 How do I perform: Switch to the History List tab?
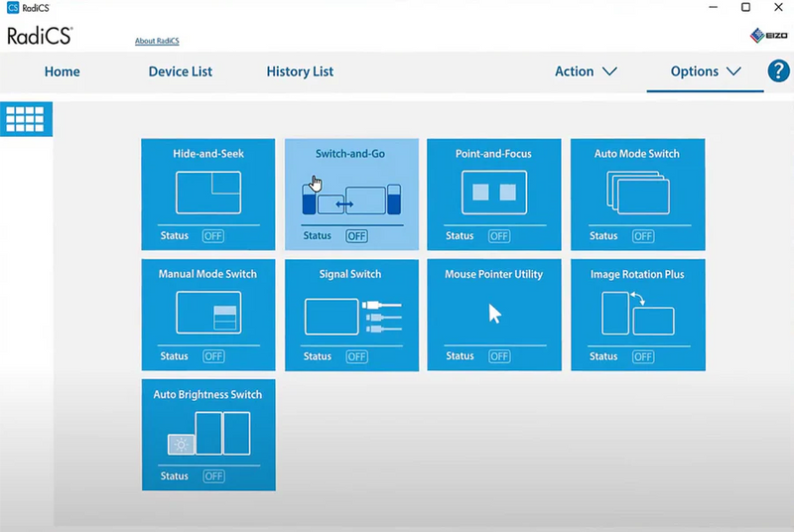300,71
